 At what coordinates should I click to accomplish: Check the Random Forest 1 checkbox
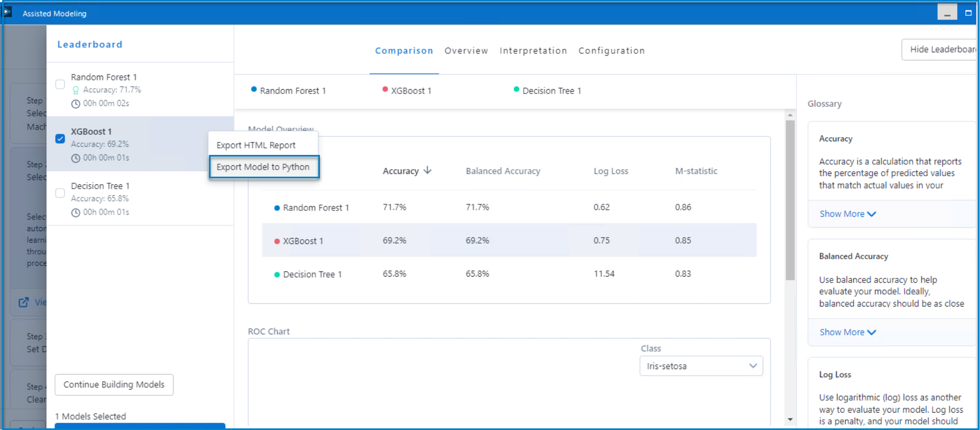click(x=60, y=84)
